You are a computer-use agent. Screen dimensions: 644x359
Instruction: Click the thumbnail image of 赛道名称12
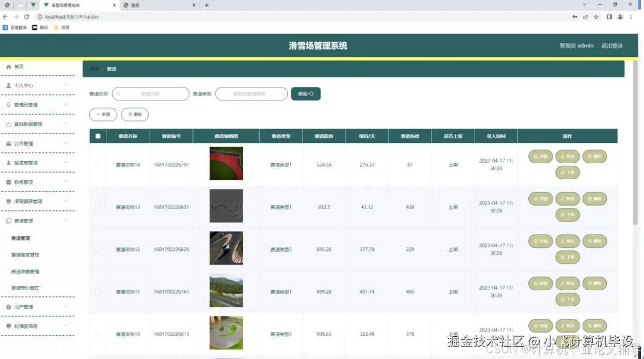click(226, 248)
